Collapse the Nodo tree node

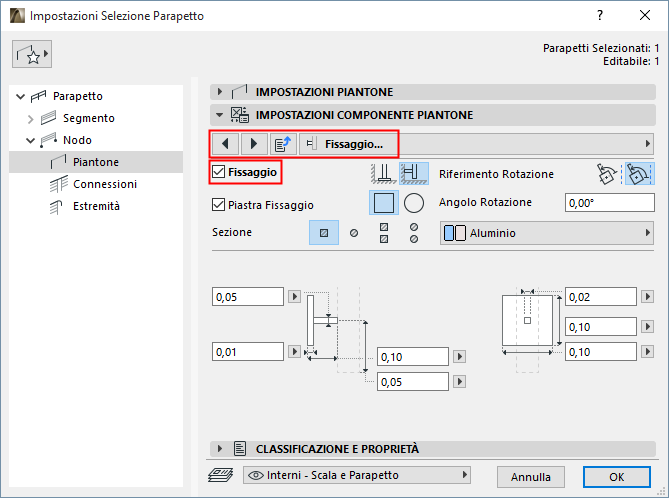30,140
